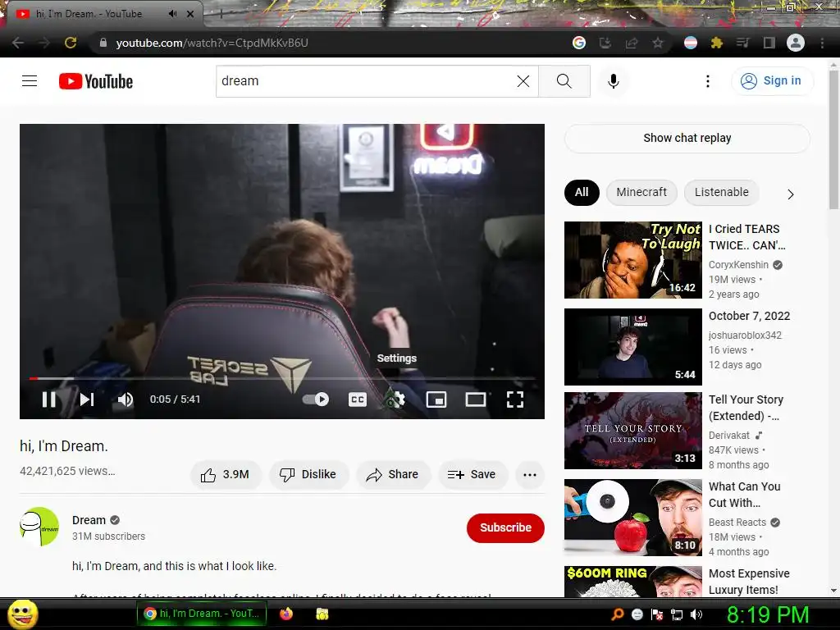The width and height of the screenshot is (840, 630).
Task: Open the Extensions puzzle piece menu
Action: [x=717, y=43]
